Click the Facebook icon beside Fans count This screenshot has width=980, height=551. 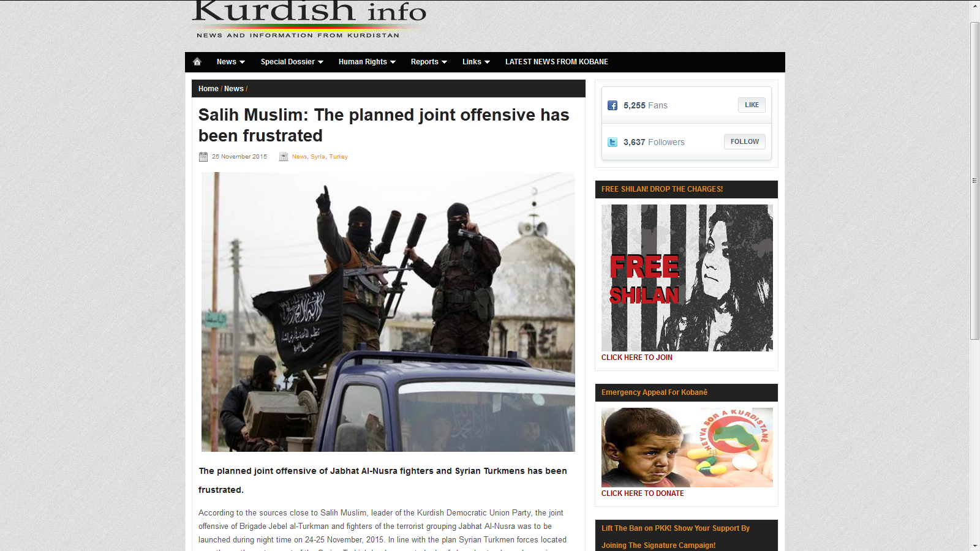pyautogui.click(x=612, y=105)
